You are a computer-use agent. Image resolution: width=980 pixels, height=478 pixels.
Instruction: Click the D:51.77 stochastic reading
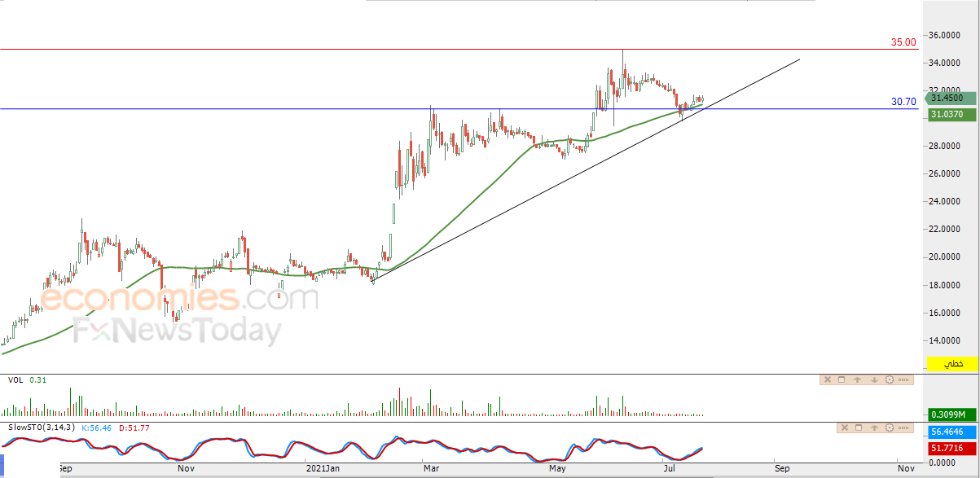pos(134,427)
